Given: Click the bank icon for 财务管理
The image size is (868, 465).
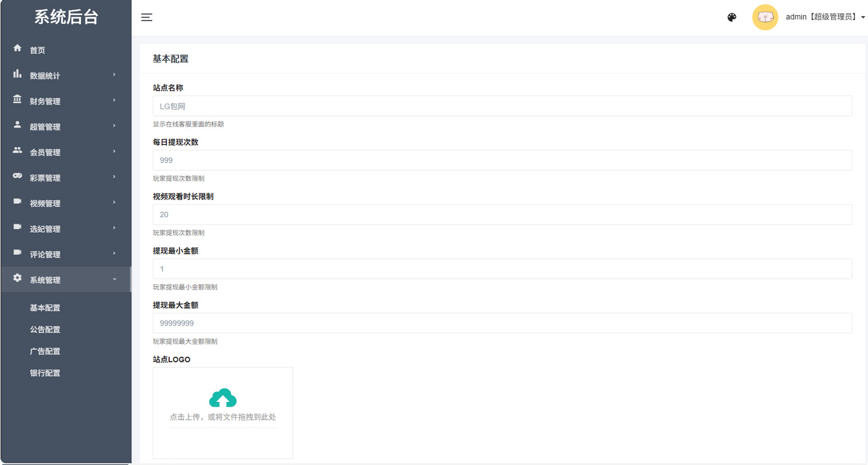Looking at the screenshot, I should [18, 99].
